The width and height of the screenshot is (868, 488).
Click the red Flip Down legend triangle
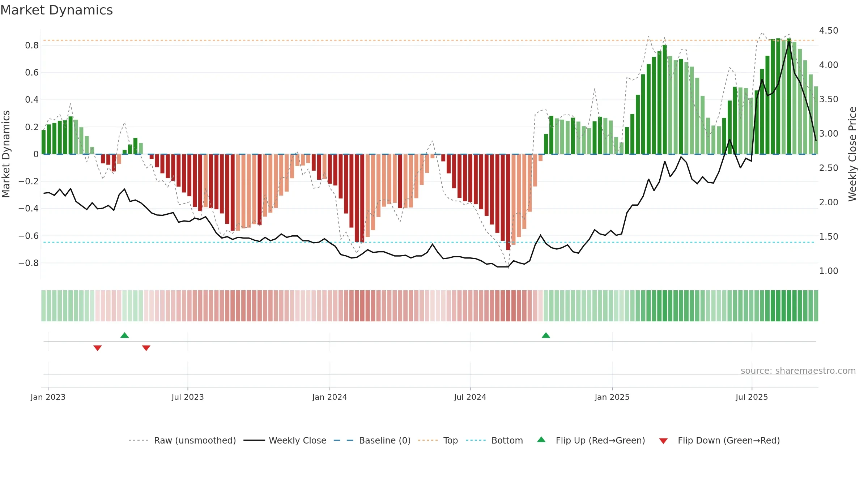tap(663, 441)
